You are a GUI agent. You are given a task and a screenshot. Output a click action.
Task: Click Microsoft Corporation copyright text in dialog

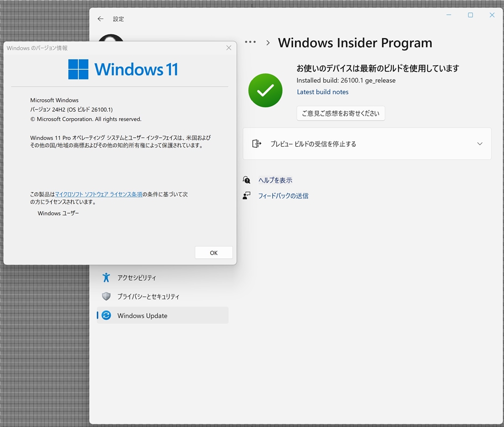(86, 119)
